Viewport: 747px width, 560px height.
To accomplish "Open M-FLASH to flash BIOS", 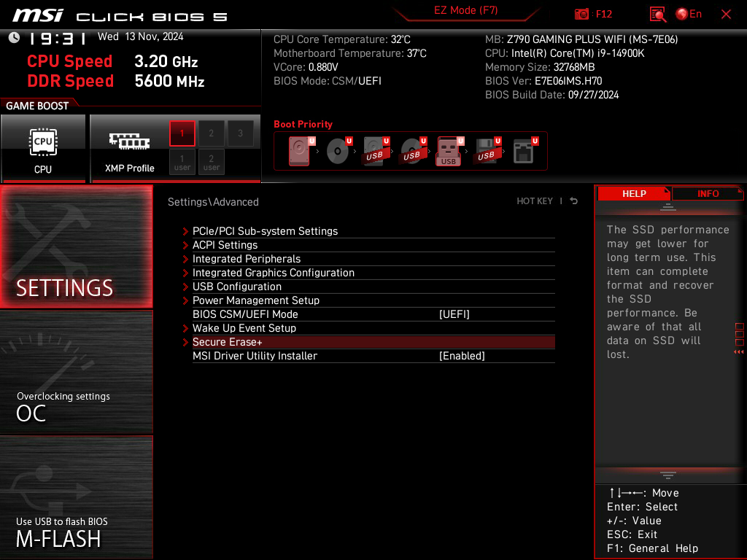I will click(76, 497).
